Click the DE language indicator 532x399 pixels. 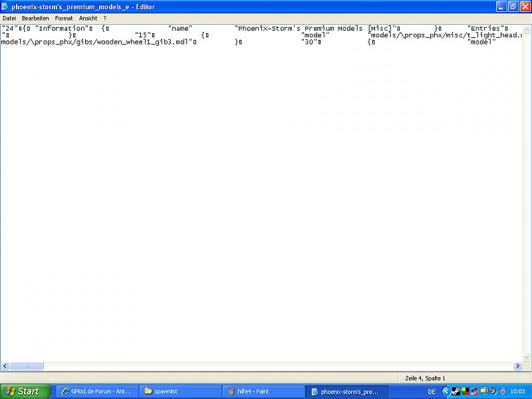click(x=432, y=391)
